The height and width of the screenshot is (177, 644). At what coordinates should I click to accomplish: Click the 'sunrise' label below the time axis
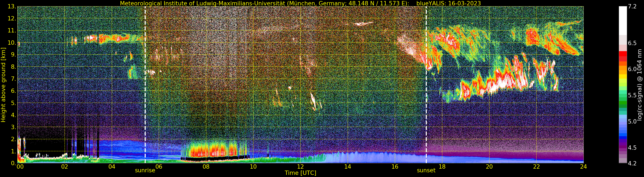[x=145, y=171]
